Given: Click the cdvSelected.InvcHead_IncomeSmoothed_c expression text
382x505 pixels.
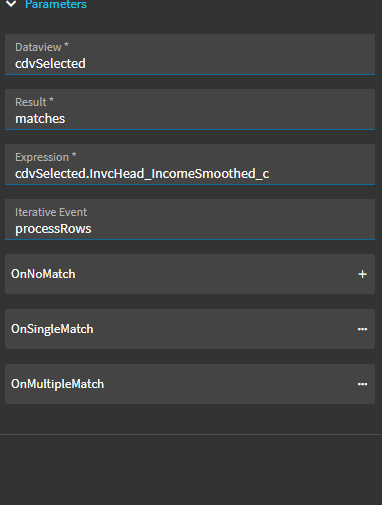Looking at the screenshot, I should (142, 173).
